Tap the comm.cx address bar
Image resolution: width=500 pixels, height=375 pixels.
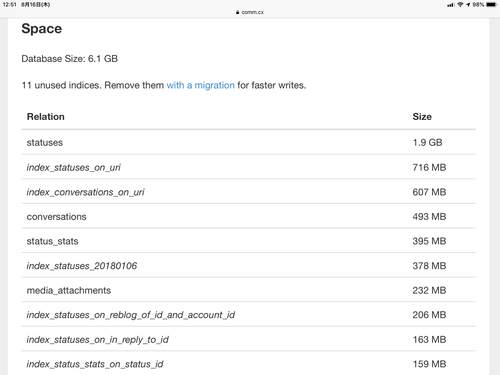(250, 12)
